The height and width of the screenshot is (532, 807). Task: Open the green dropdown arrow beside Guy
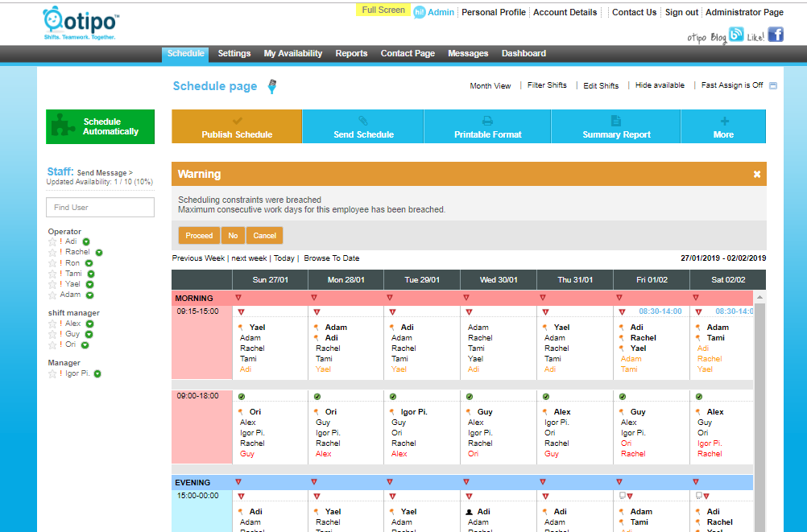pos(89,335)
